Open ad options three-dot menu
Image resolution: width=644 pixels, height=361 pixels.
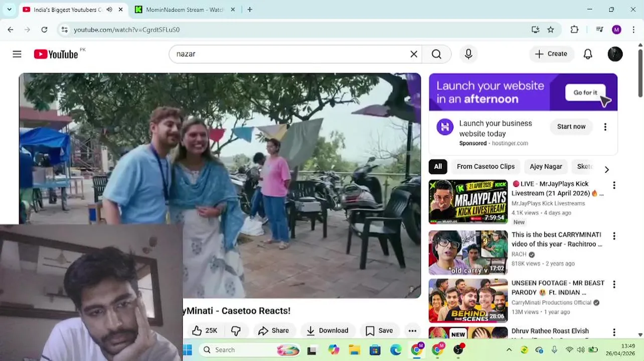605,127
